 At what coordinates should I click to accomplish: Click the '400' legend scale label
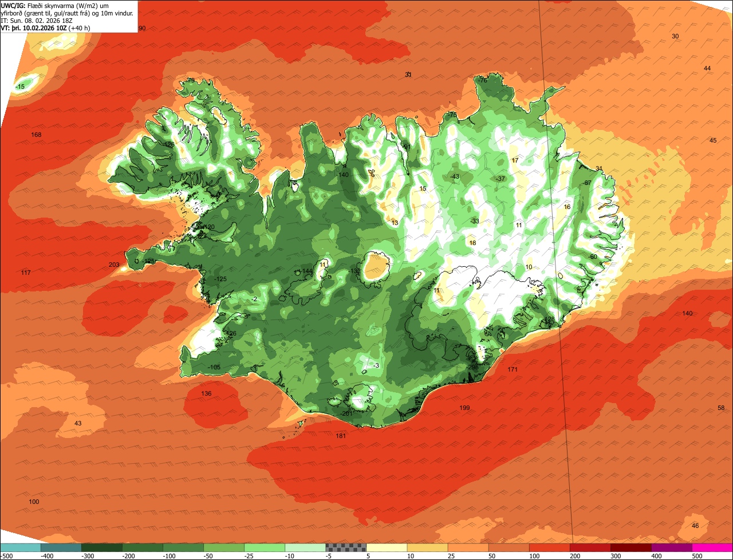[x=656, y=556]
